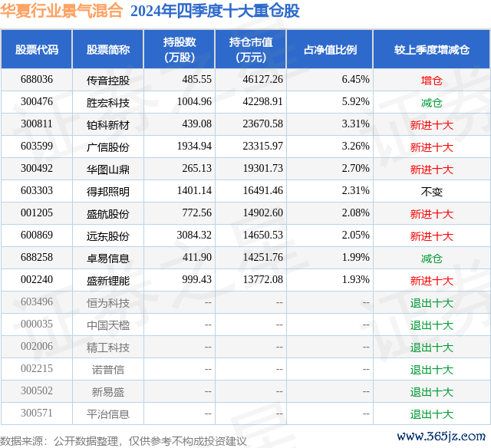
Task: Select stock name 精工科技
Action: [x=108, y=348]
